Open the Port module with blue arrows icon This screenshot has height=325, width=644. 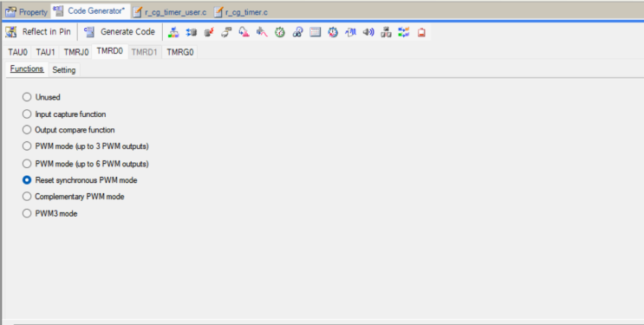point(191,32)
